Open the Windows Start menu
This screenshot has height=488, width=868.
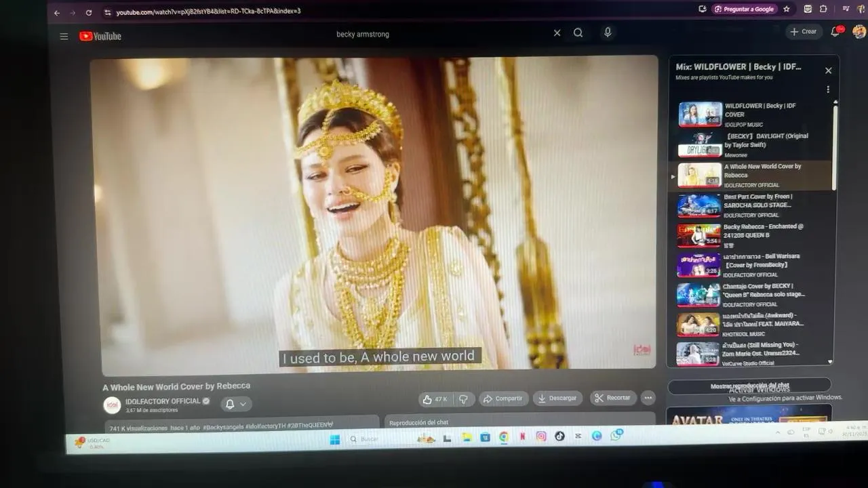pos(334,439)
